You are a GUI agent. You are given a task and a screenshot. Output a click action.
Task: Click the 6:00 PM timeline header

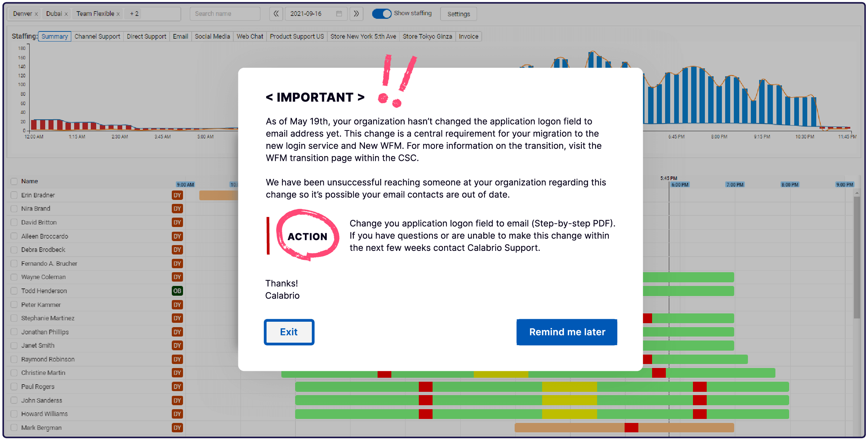680,185
